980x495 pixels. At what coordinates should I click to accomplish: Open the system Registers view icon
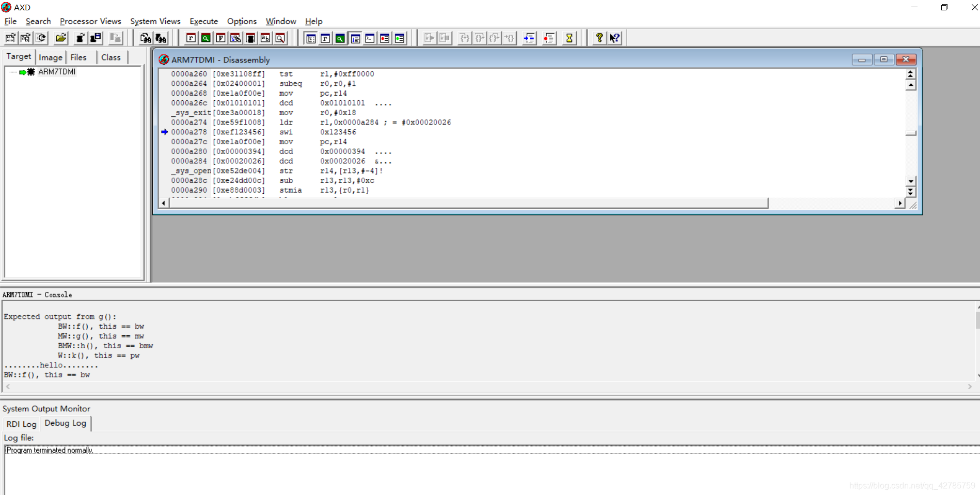click(326, 38)
